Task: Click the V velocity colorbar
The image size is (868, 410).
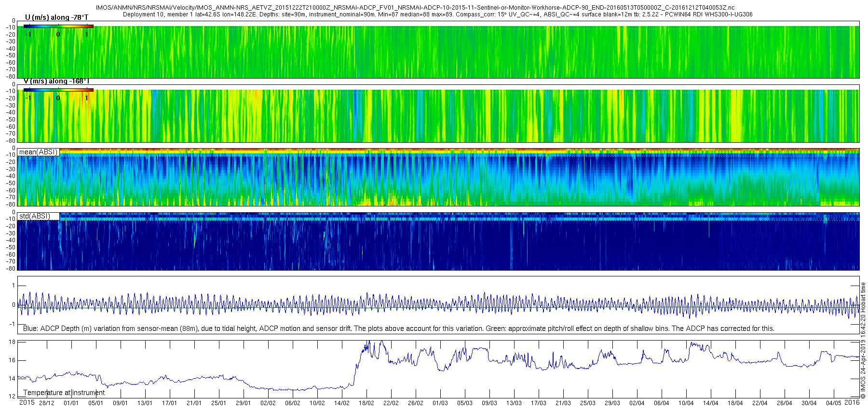Action: pos(58,90)
